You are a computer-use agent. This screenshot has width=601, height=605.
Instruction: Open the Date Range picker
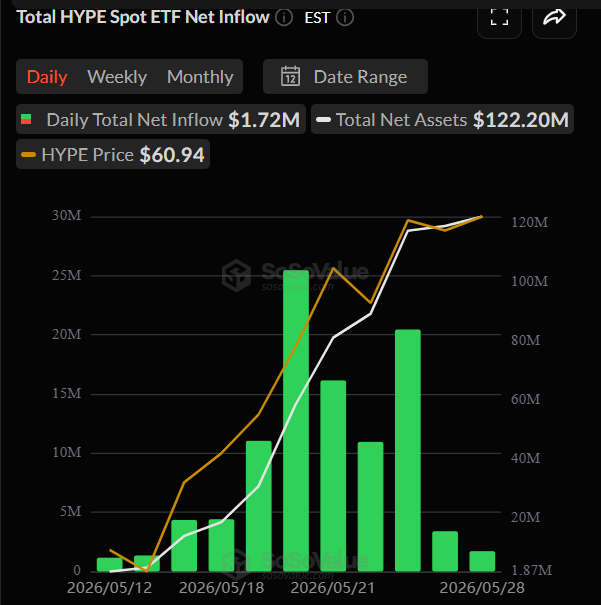pos(345,76)
